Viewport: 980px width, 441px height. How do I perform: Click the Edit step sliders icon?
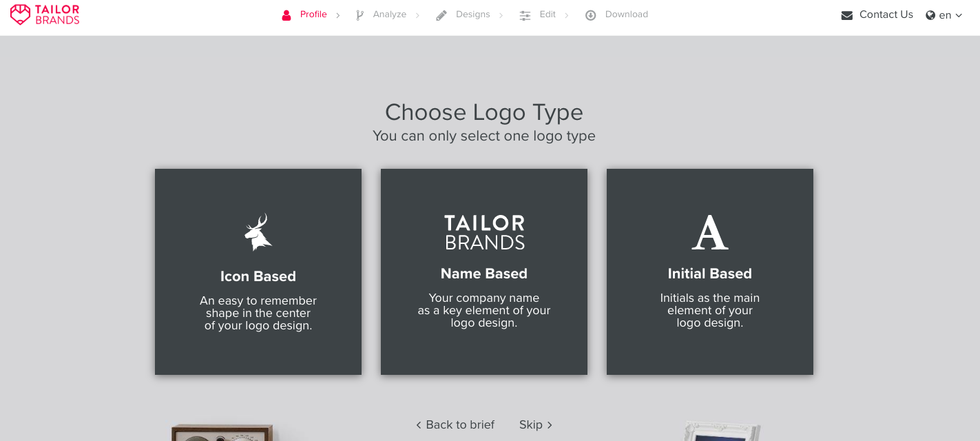point(525,15)
